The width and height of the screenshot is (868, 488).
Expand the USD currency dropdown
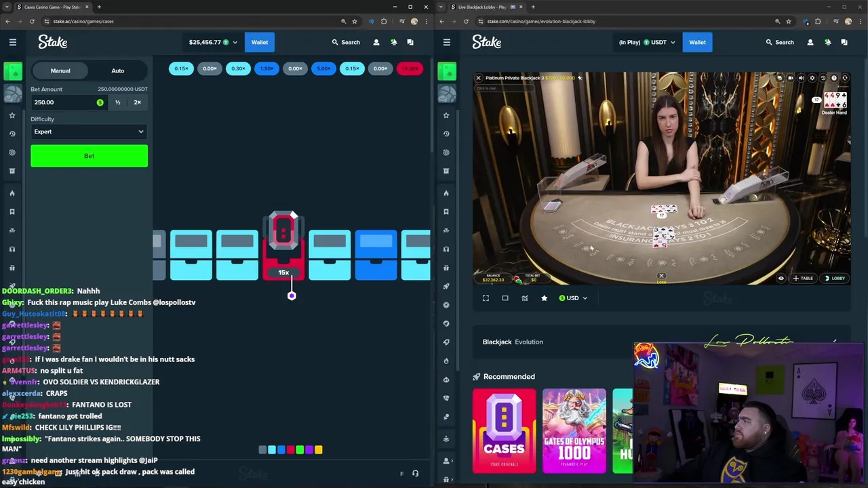point(573,298)
